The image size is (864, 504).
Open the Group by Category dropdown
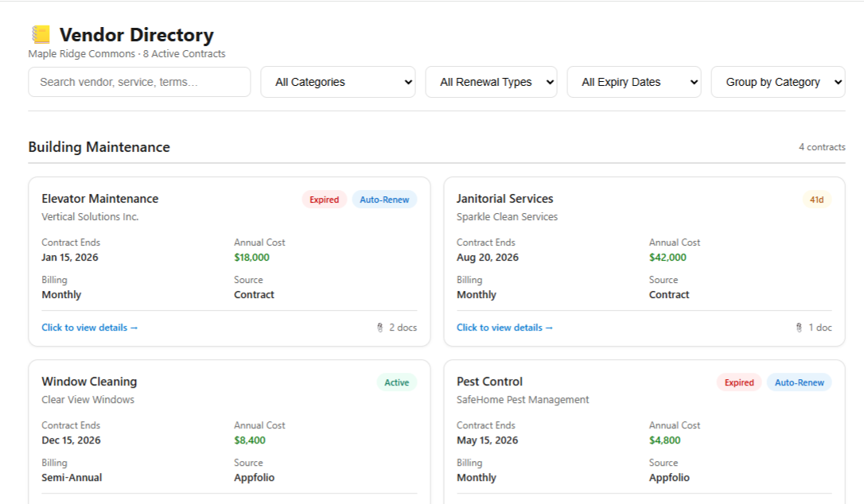[778, 82]
